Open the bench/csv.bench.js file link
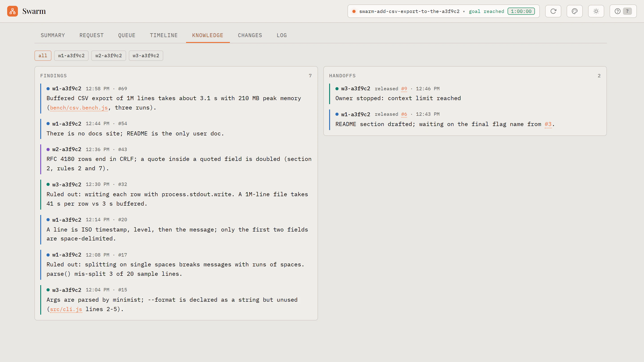 (x=79, y=108)
